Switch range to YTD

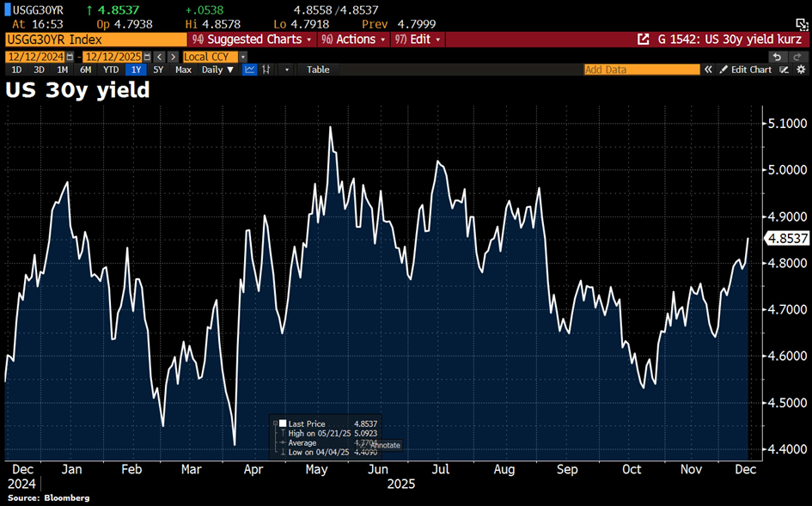tap(111, 70)
